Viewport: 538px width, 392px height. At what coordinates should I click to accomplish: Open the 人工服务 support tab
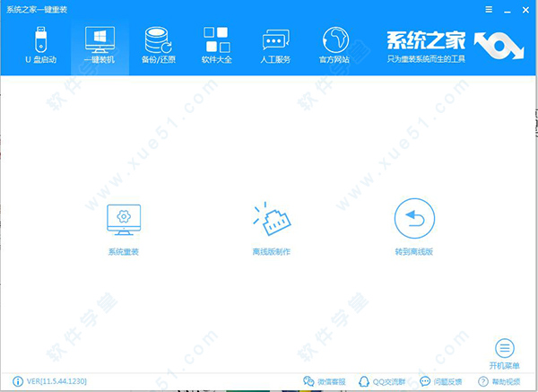click(x=275, y=45)
